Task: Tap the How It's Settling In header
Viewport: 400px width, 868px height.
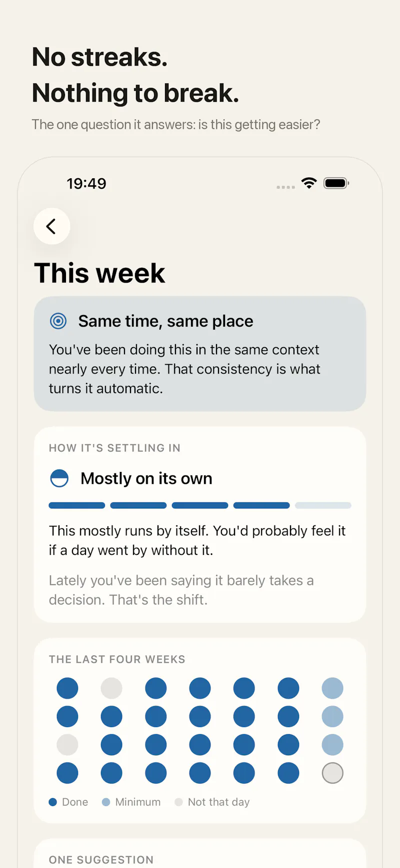Action: click(114, 448)
